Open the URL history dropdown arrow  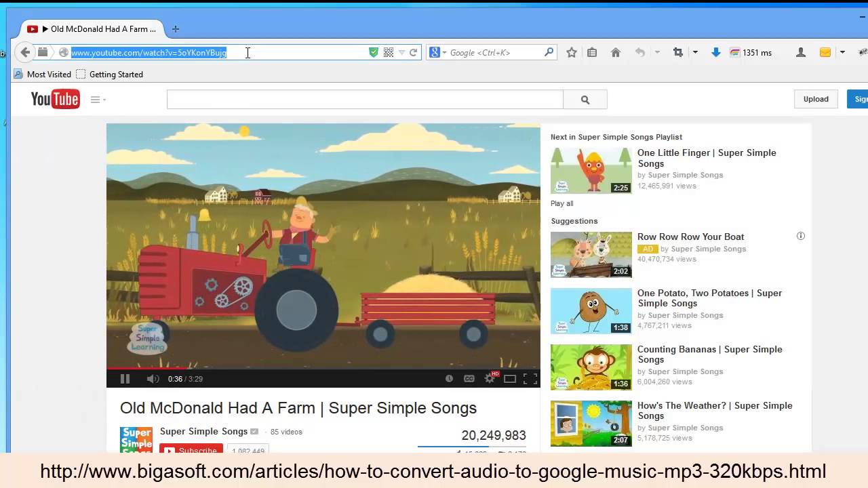click(x=401, y=52)
